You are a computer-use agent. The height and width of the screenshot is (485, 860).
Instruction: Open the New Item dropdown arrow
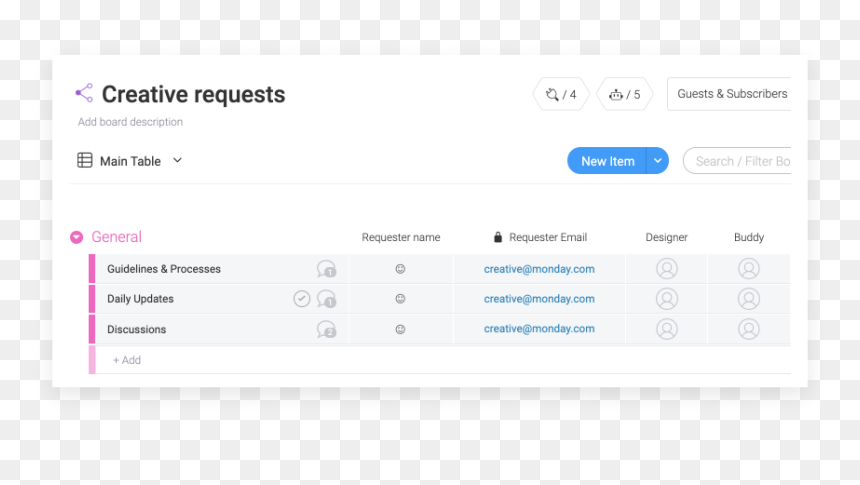tap(658, 161)
